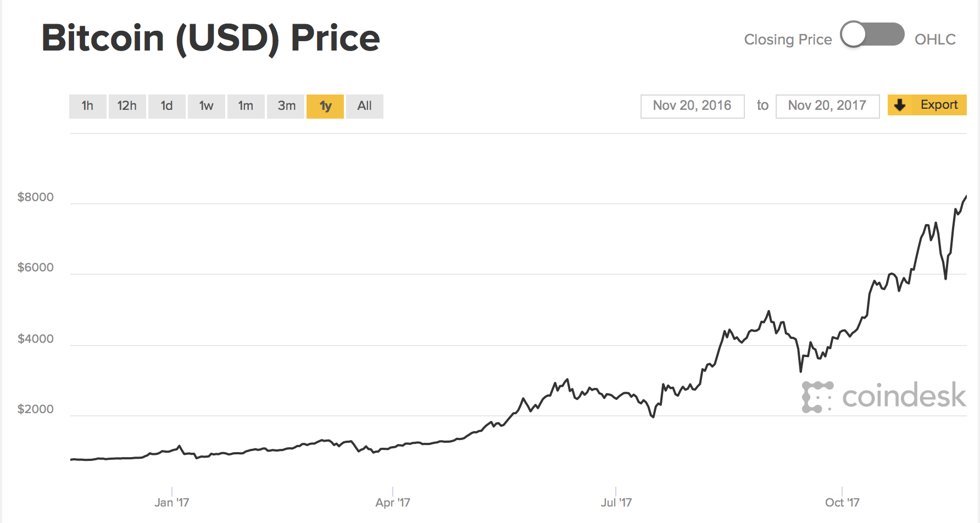Viewport: 980px width, 523px height.
Task: Choose the 1d time range
Action: click(x=166, y=106)
